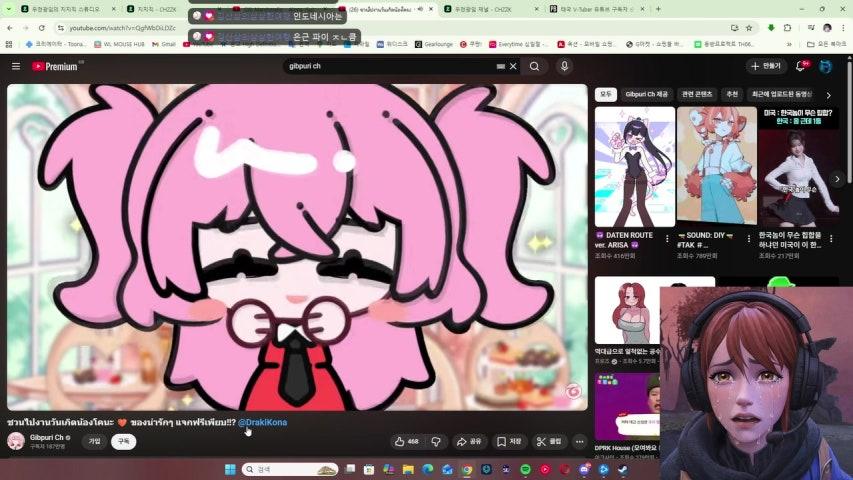This screenshot has height=480, width=853.
Task: Bookmark page with the star icon
Action: [x=749, y=27]
